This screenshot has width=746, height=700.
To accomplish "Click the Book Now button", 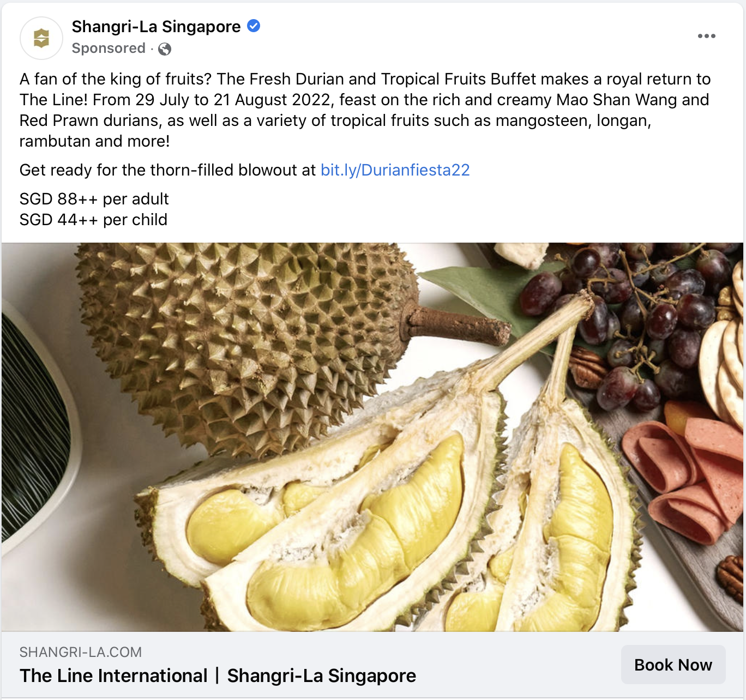I will coord(673,665).
